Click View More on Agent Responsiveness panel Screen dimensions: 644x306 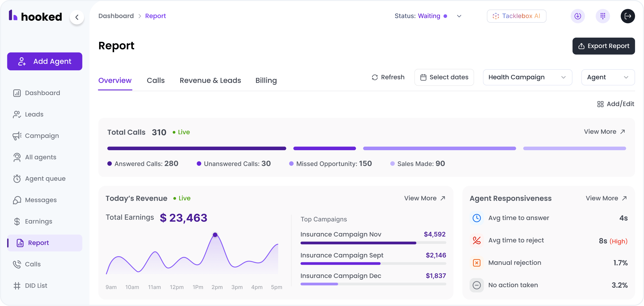tap(606, 198)
